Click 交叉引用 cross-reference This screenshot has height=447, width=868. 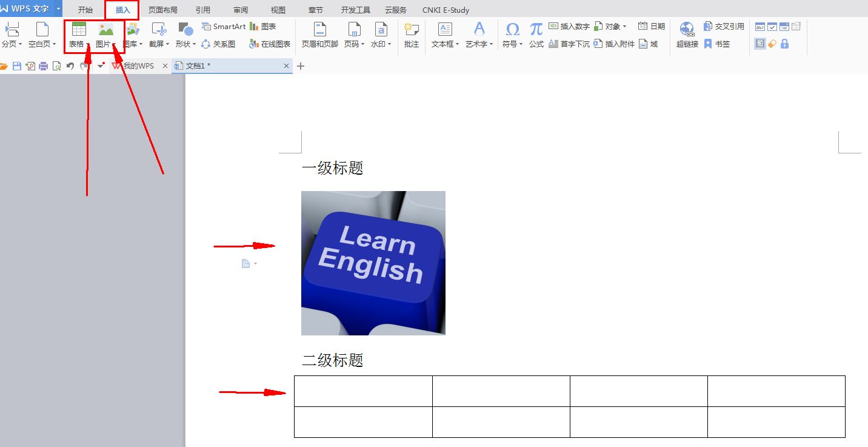[724, 27]
